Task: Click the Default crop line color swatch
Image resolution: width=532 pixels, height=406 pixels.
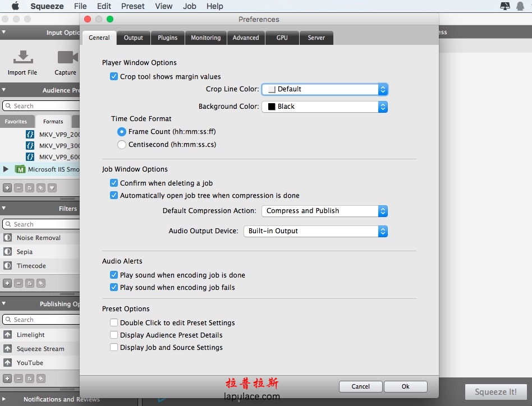Action: click(x=272, y=89)
